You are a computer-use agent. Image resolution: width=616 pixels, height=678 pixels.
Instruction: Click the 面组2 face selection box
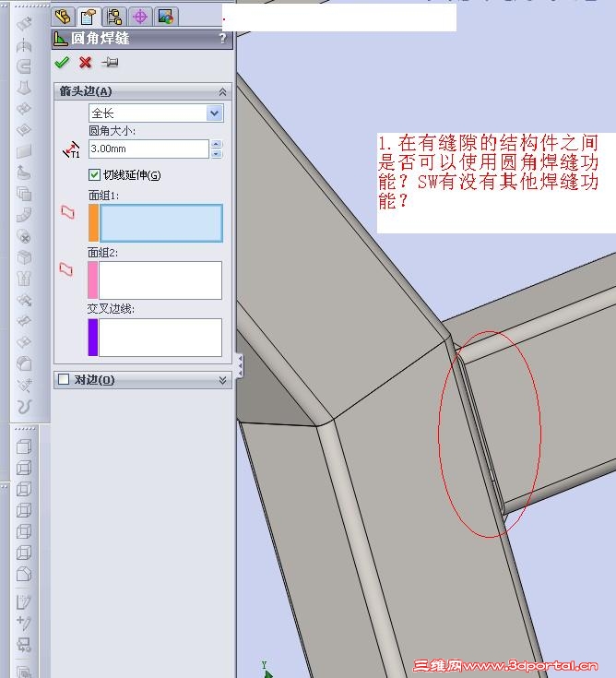[x=160, y=280]
